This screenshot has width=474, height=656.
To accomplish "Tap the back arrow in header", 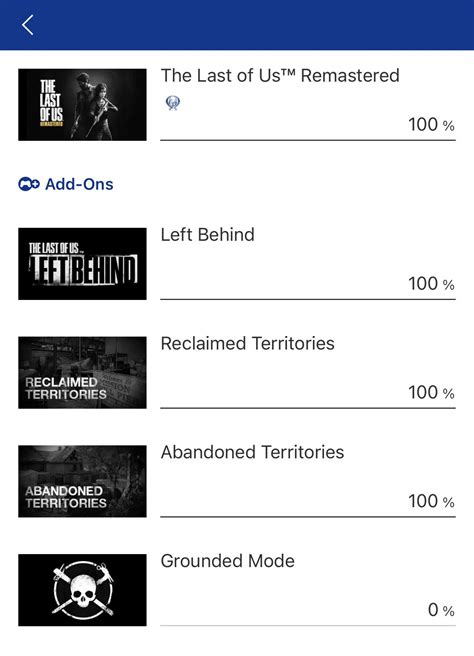I will coord(28,25).
